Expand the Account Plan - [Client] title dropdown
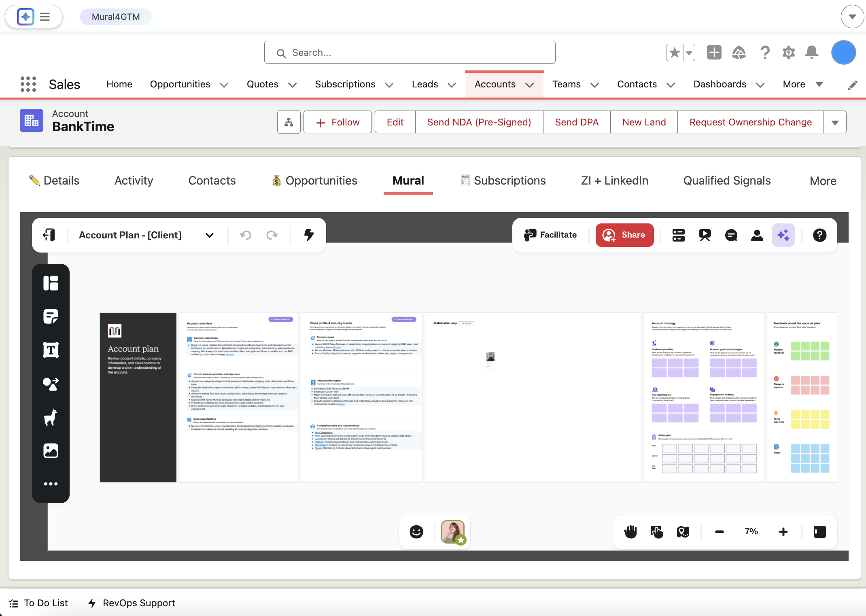The image size is (866, 616). (209, 235)
